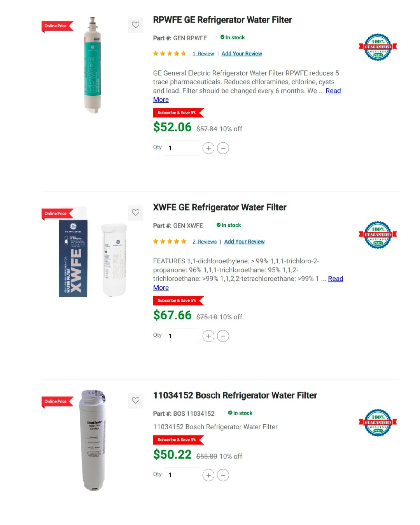Click the Bosch filter quantity input field
420x525 pixels.
click(182, 475)
